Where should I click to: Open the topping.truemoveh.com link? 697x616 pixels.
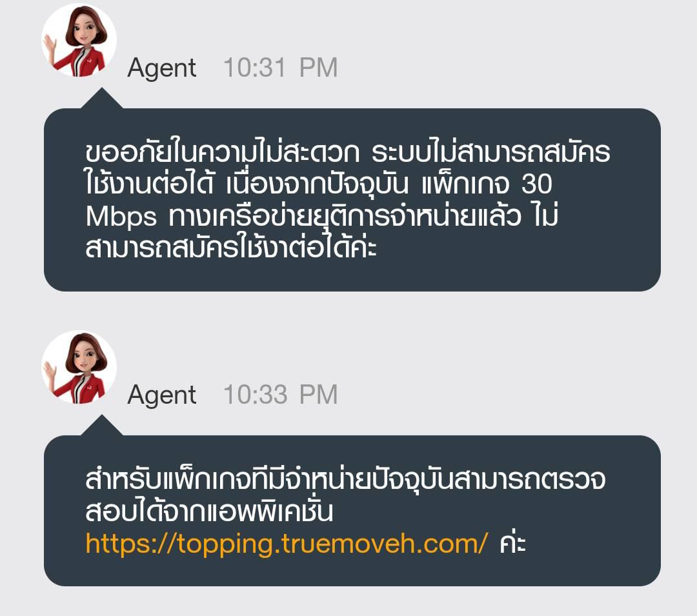287,543
